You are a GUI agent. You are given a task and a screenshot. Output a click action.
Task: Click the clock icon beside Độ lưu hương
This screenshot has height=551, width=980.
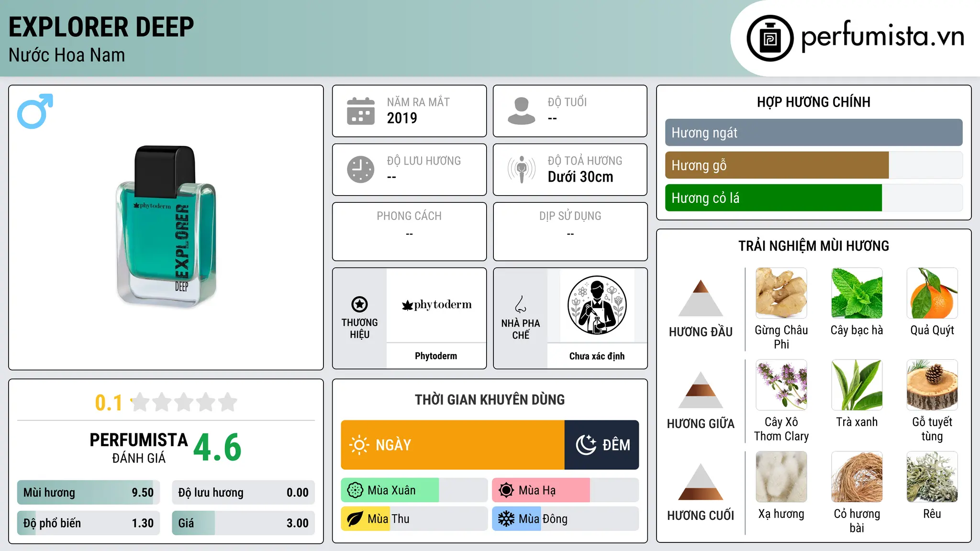[361, 169]
